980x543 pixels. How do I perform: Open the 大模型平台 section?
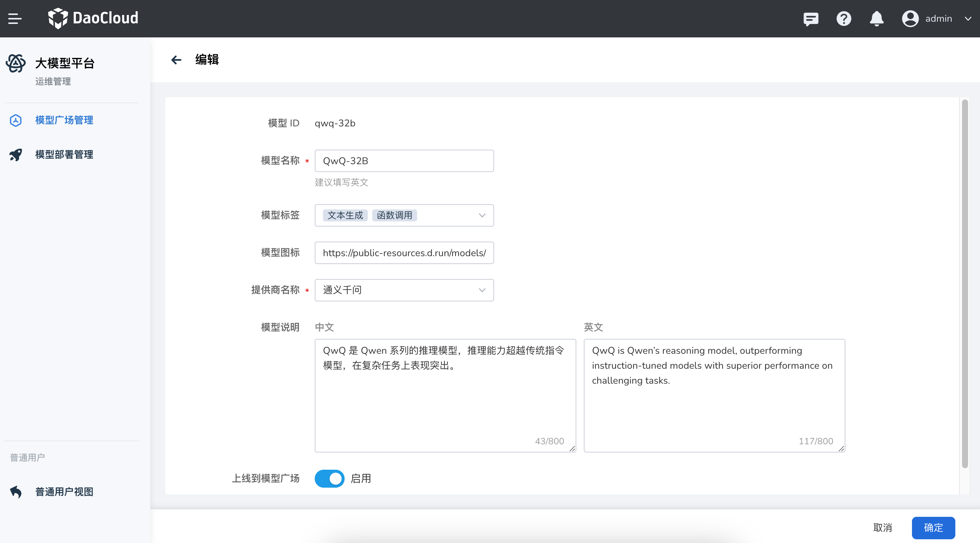64,63
